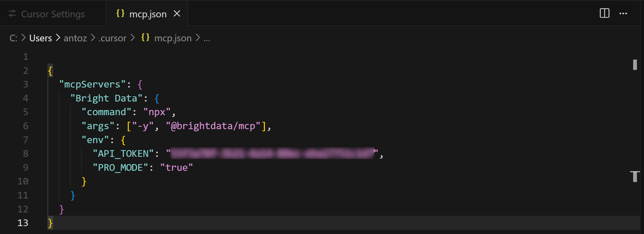Open the more actions ellipsis menu
Viewport: 644px width, 234px height.
624,13
